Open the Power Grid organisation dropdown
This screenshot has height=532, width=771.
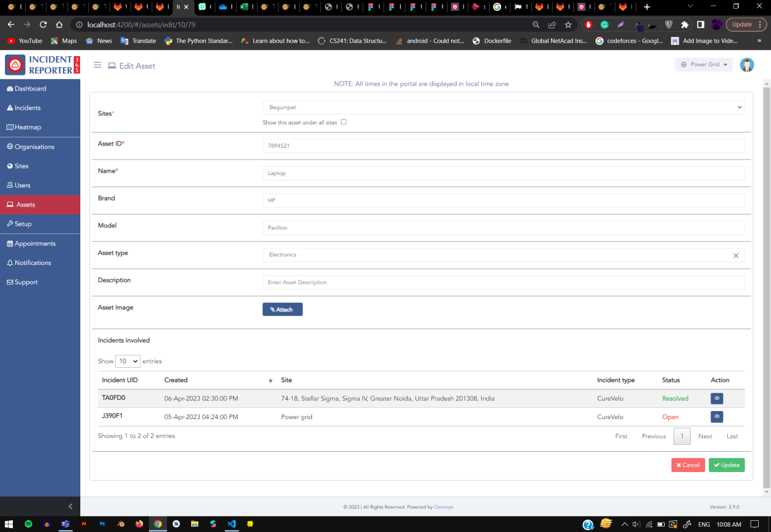[x=704, y=65]
